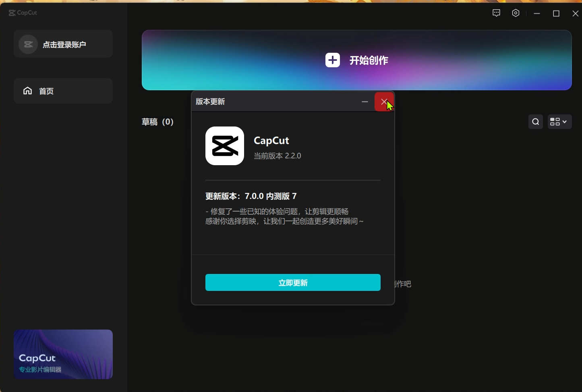Click 立即更新 update now button

pos(293,282)
